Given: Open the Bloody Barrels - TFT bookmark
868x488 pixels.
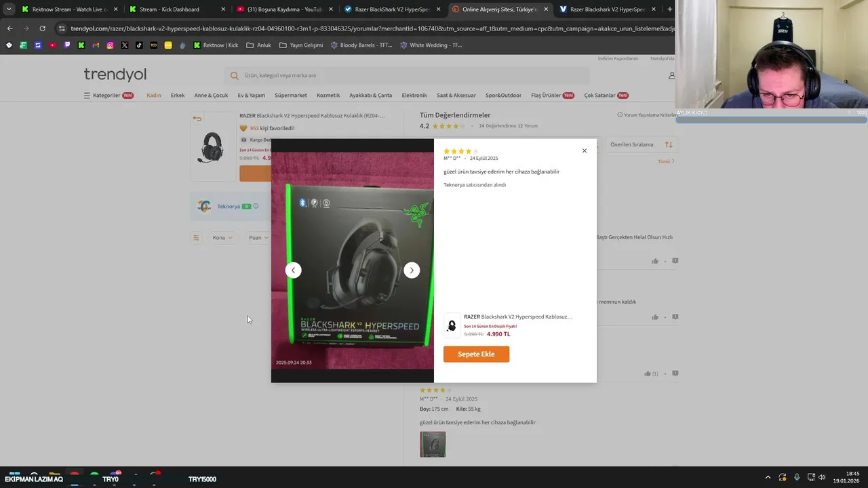Looking at the screenshot, I should pyautogui.click(x=361, y=45).
